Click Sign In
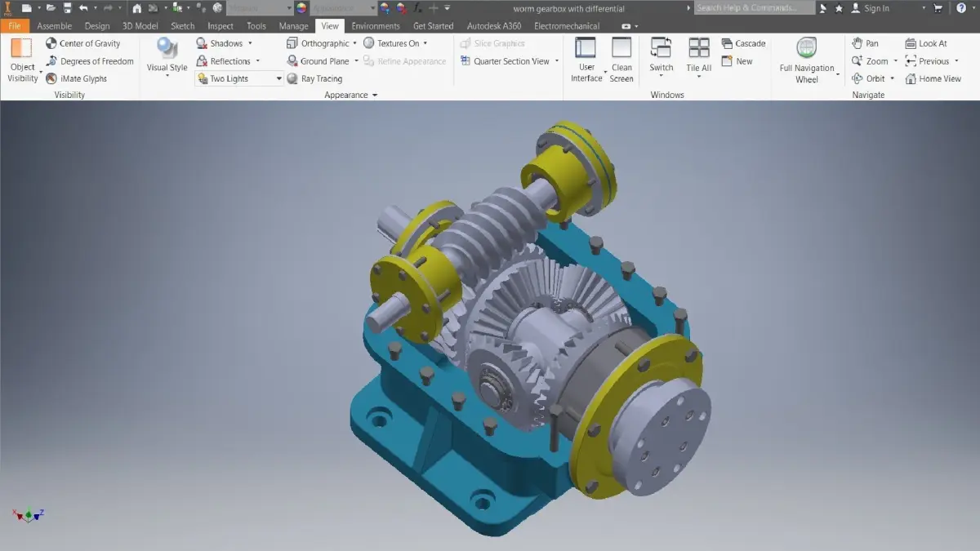The width and height of the screenshot is (980, 551). [x=875, y=8]
